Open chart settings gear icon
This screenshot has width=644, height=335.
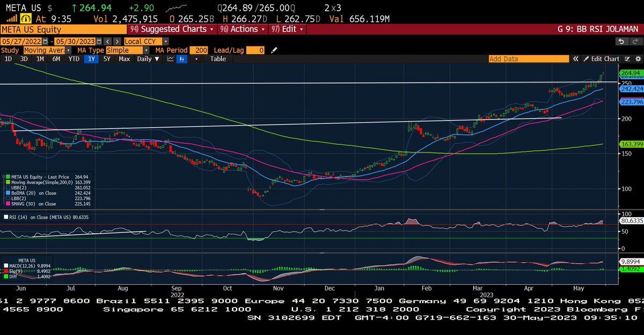point(638,59)
